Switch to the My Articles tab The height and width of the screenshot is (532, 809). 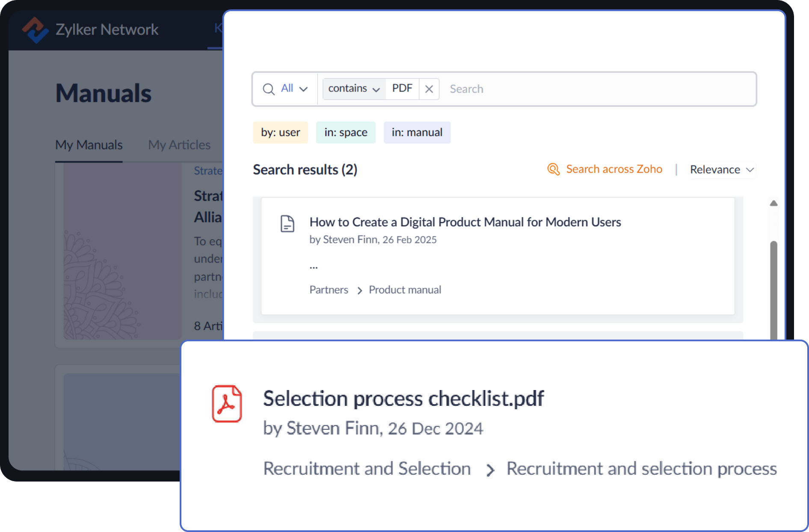click(x=179, y=145)
